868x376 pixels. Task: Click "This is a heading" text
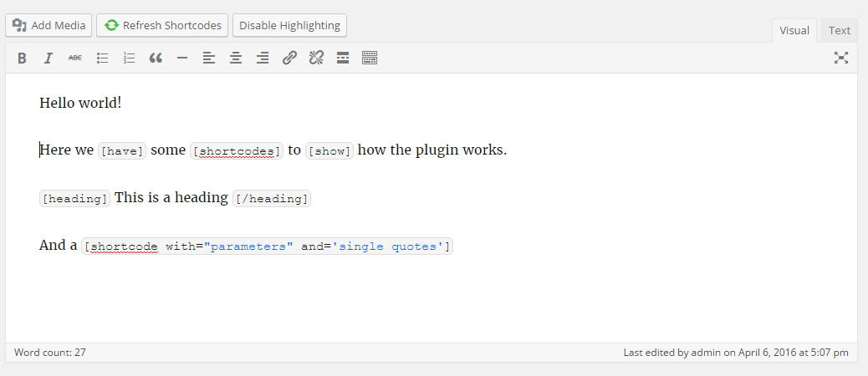tap(171, 198)
